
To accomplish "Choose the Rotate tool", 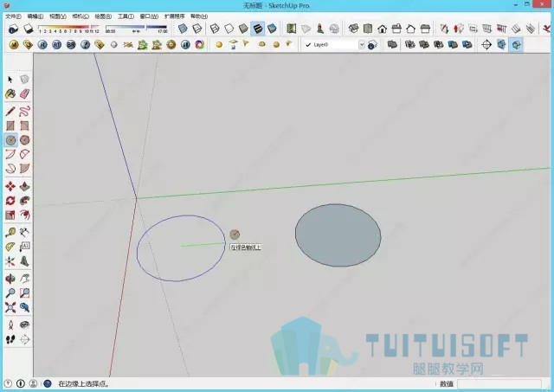I will click(x=10, y=201).
